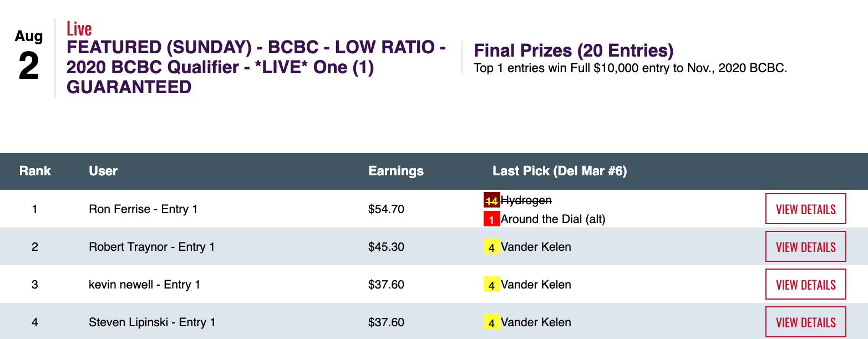Viewport: 868px width, 339px height.
Task: View details of Steven Lipinski's entry
Action: (x=805, y=322)
